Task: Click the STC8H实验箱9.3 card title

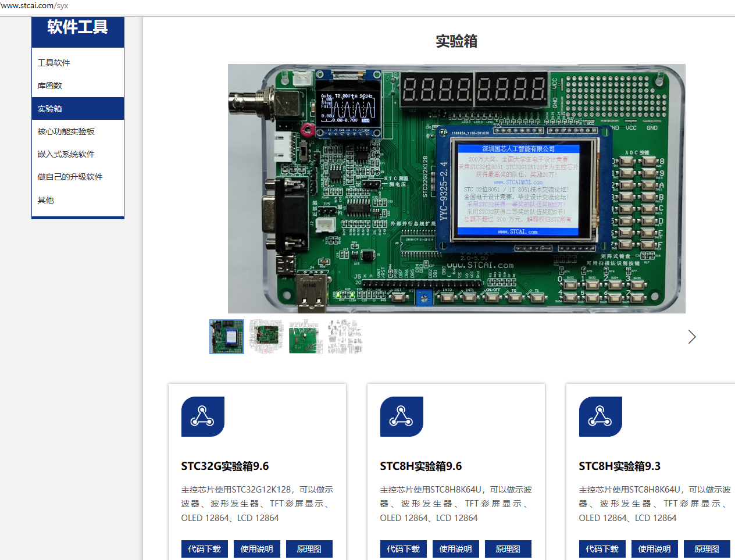Action: (620, 466)
